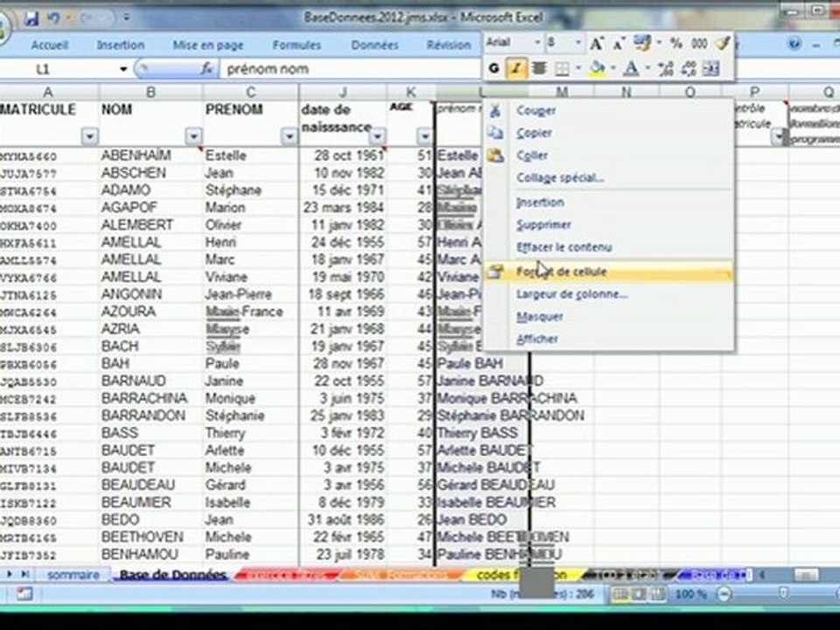Switch to Normal view in status bar
Screen dimensions: 840x630
[619, 593]
